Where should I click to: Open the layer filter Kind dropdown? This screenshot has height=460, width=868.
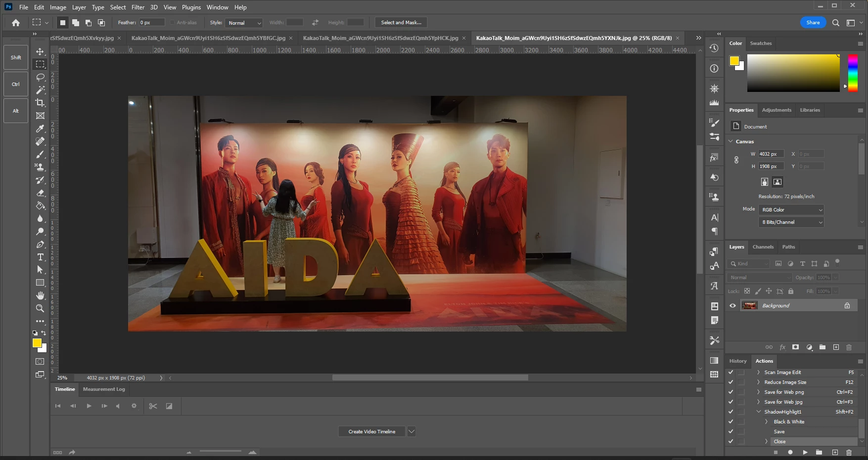749,264
